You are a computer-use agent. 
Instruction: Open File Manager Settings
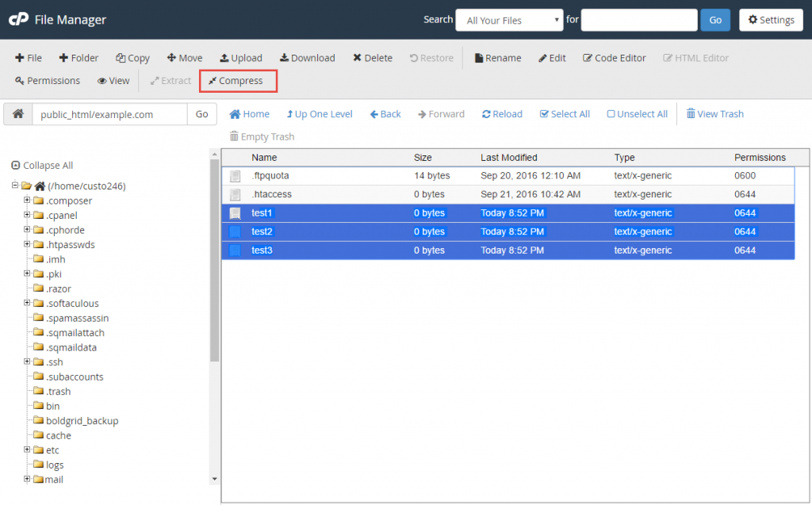click(770, 19)
